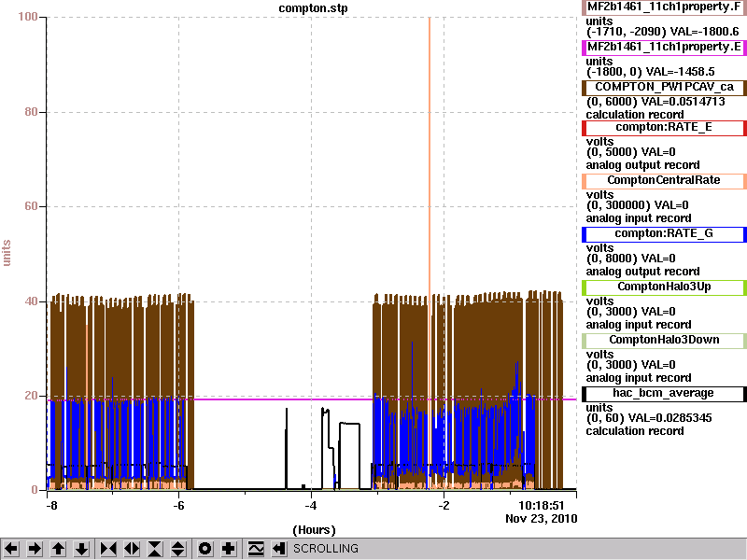The height and width of the screenshot is (560, 747).
Task: Select the orange ComptonCentralRate curve label
Action: (664, 180)
